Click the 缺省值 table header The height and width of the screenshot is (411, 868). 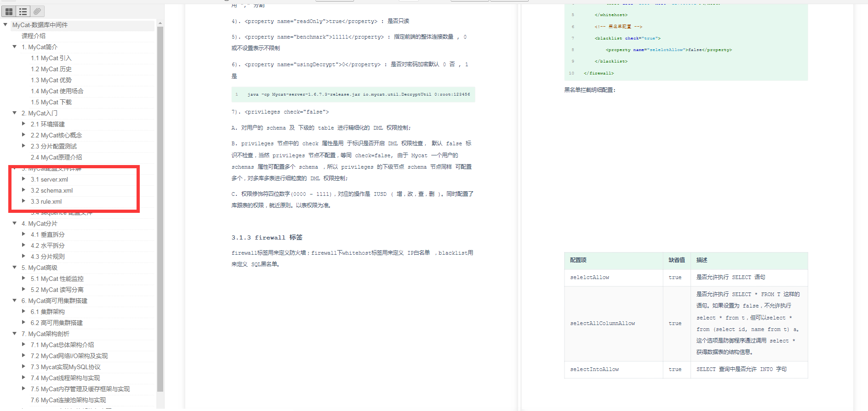(677, 260)
